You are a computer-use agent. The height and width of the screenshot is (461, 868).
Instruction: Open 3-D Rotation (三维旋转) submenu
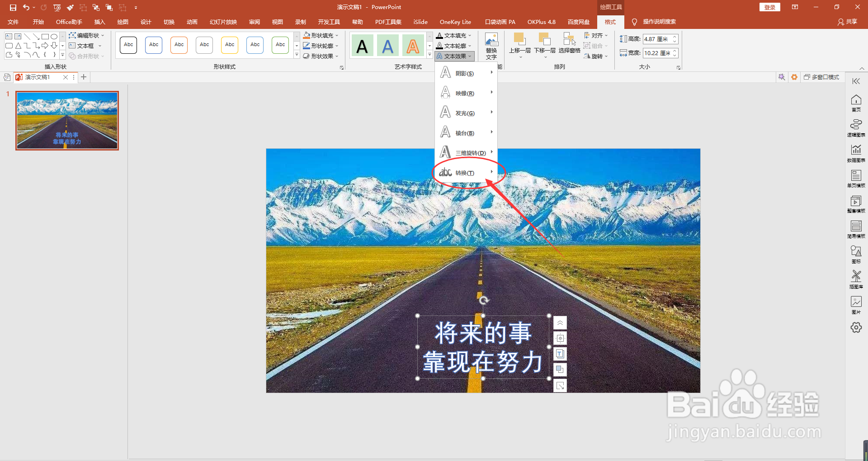pyautogui.click(x=466, y=152)
